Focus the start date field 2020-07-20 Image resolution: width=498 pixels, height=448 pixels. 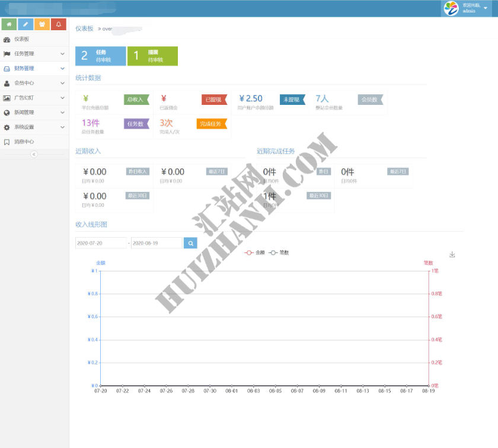pyautogui.click(x=101, y=243)
